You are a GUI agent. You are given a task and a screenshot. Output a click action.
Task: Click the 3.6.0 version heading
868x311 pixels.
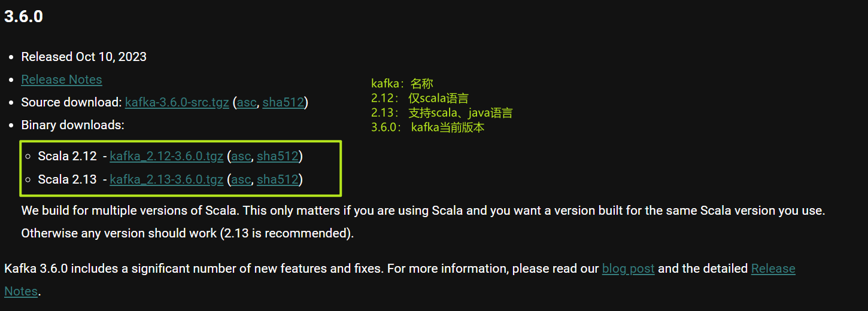coord(23,17)
